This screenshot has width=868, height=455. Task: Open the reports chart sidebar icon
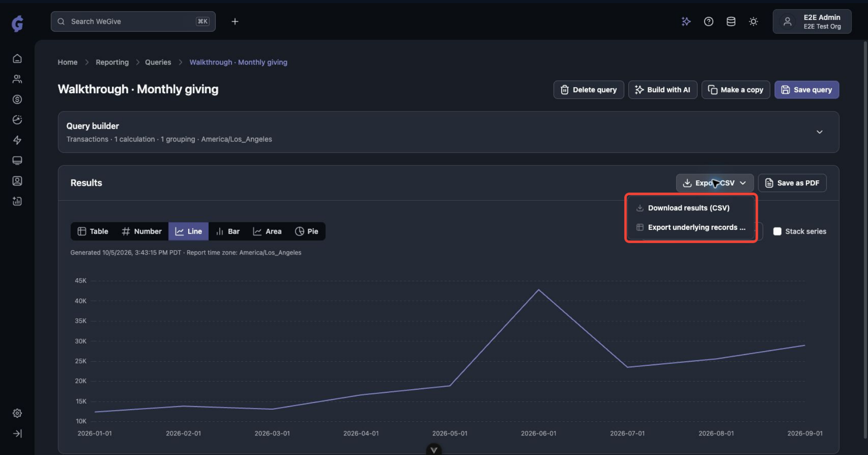coord(17,201)
